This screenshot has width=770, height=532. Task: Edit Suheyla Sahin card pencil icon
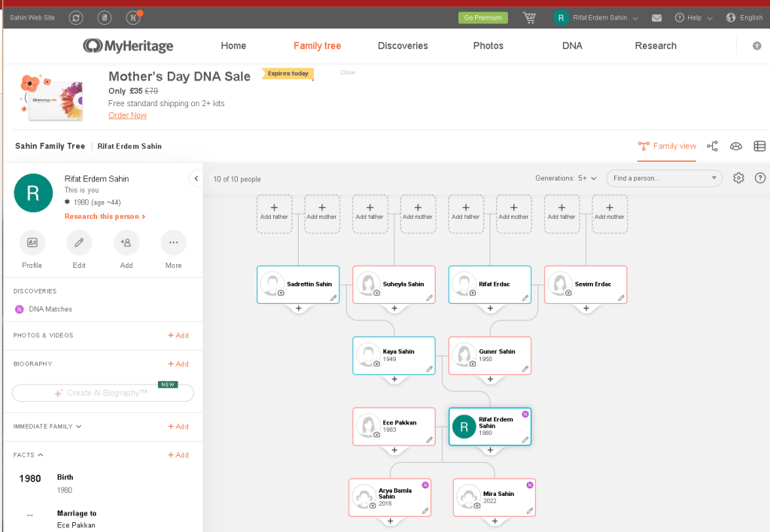[x=429, y=298]
